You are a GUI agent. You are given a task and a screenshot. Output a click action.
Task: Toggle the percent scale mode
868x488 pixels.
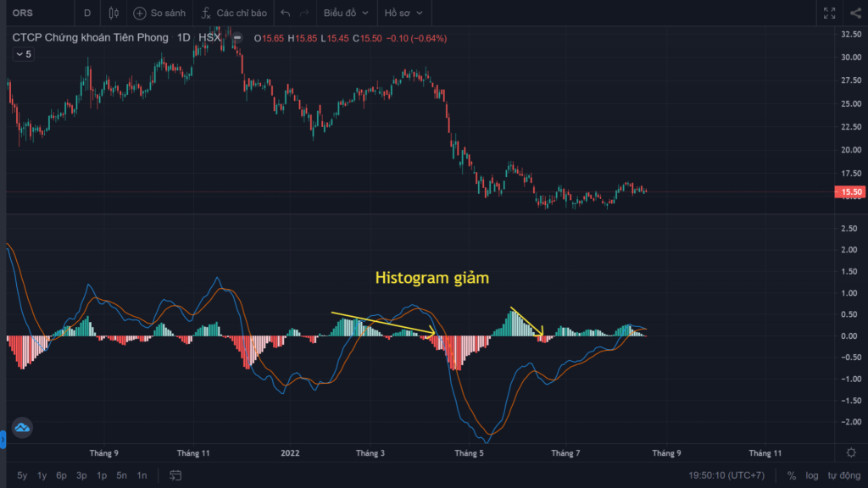[792, 475]
